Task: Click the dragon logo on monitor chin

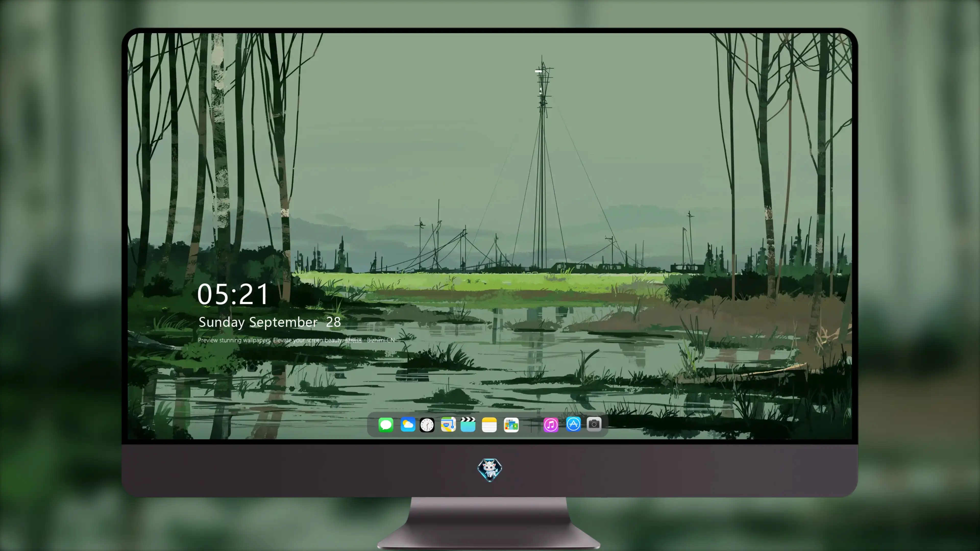Action: [x=490, y=470]
